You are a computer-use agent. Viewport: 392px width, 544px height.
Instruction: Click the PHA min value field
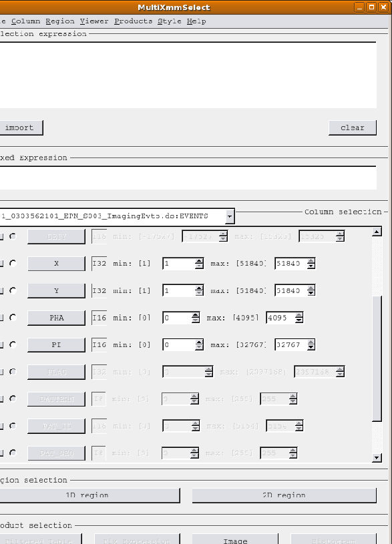click(x=177, y=318)
